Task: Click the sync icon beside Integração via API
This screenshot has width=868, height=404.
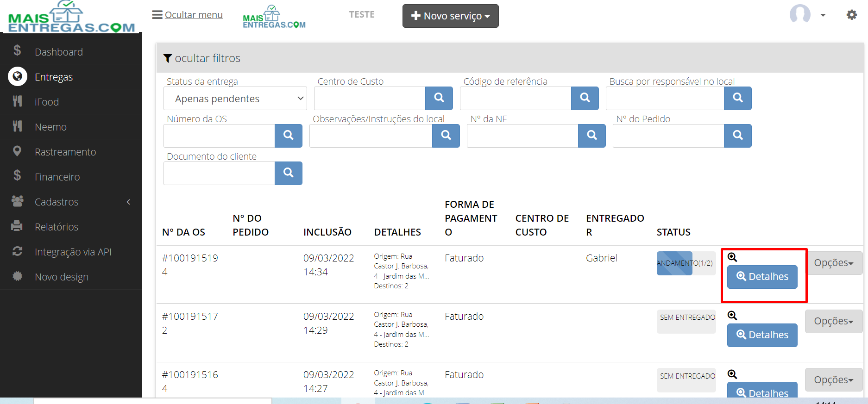Action: tap(17, 251)
